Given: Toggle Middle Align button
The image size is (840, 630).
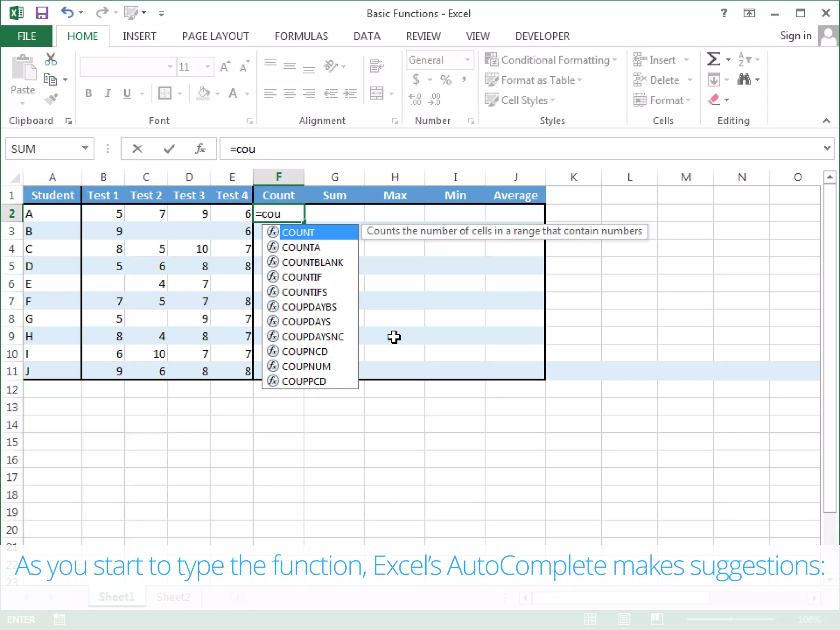Looking at the screenshot, I should click(x=290, y=66).
